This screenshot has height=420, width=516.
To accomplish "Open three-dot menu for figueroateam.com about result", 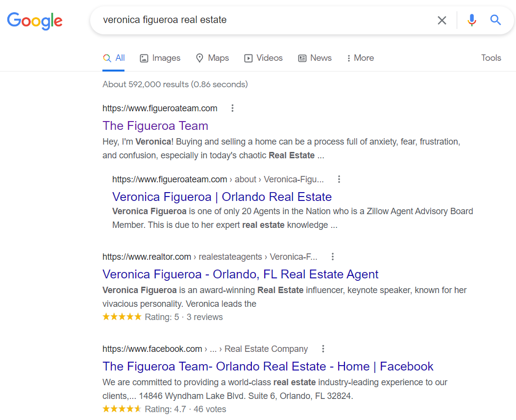I will [x=339, y=179].
